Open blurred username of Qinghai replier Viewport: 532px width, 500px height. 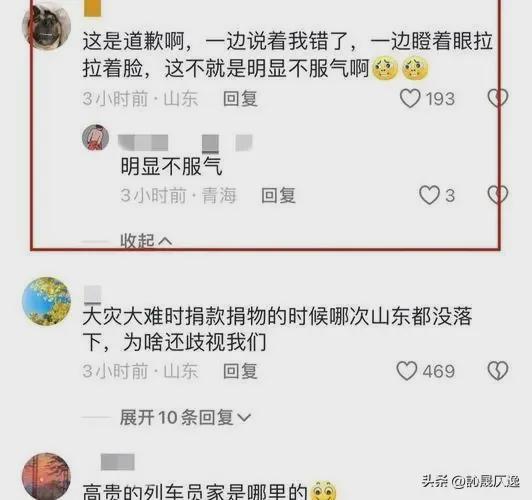185,142
